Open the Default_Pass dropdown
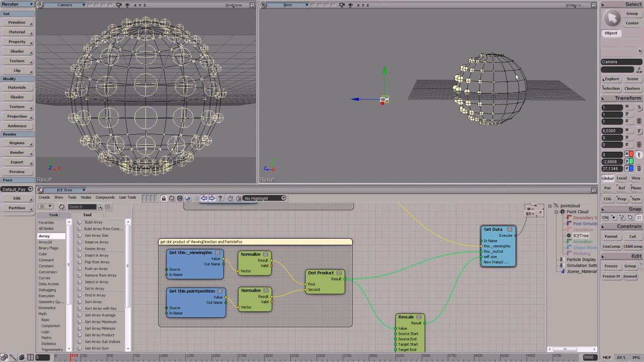Screen dimensions: 644x362 point(17,189)
